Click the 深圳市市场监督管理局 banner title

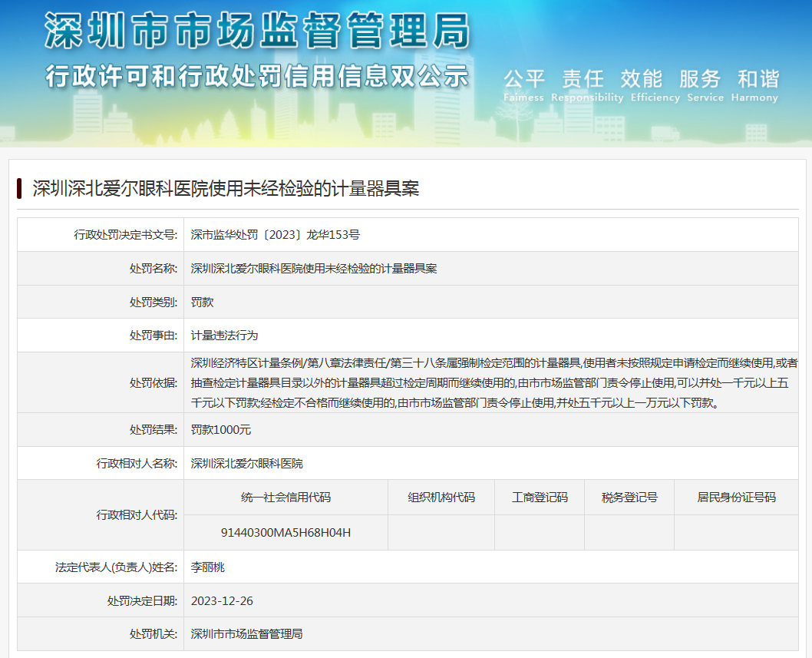coord(256,31)
